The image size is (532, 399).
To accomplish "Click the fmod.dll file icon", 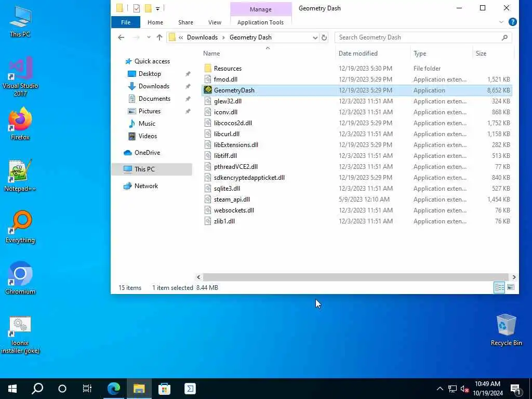I will point(208,79).
